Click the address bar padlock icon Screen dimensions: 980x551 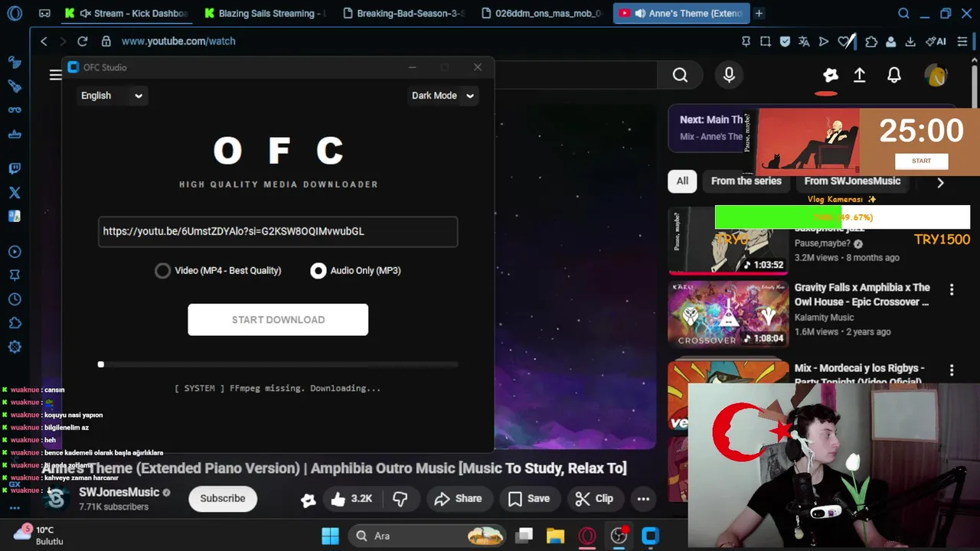pyautogui.click(x=106, y=41)
